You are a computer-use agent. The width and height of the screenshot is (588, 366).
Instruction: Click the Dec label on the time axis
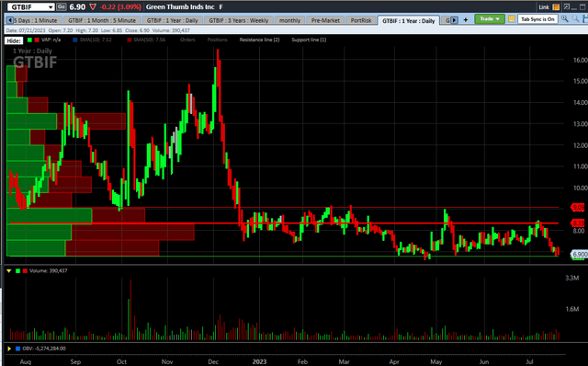(213, 362)
